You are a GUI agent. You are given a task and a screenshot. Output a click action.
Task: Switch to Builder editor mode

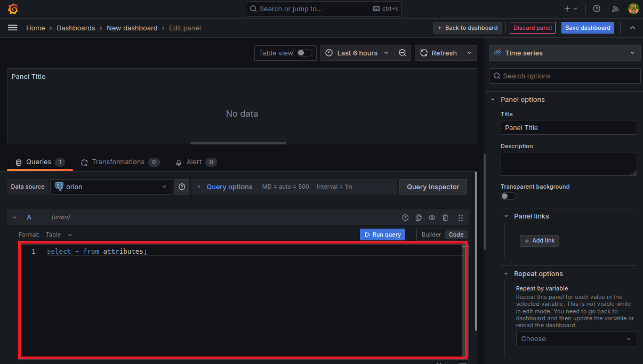pos(431,234)
